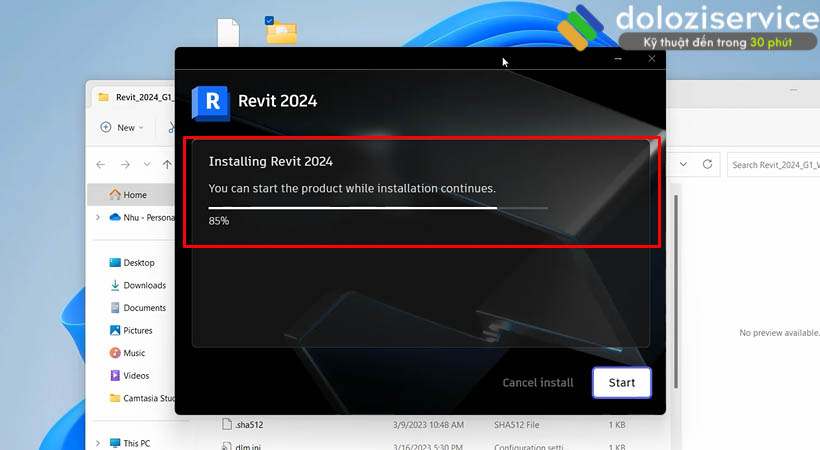Click the Camtasia Studio folder icon in sidebar
This screenshot has width=820, height=450.
click(115, 398)
